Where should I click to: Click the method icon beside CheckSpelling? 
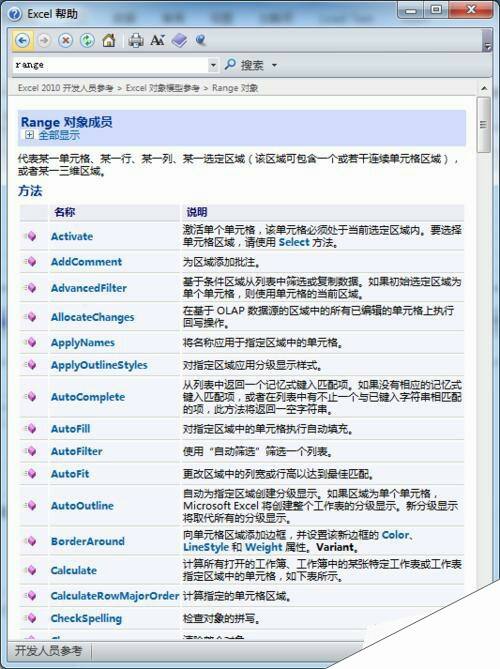[x=30, y=618]
